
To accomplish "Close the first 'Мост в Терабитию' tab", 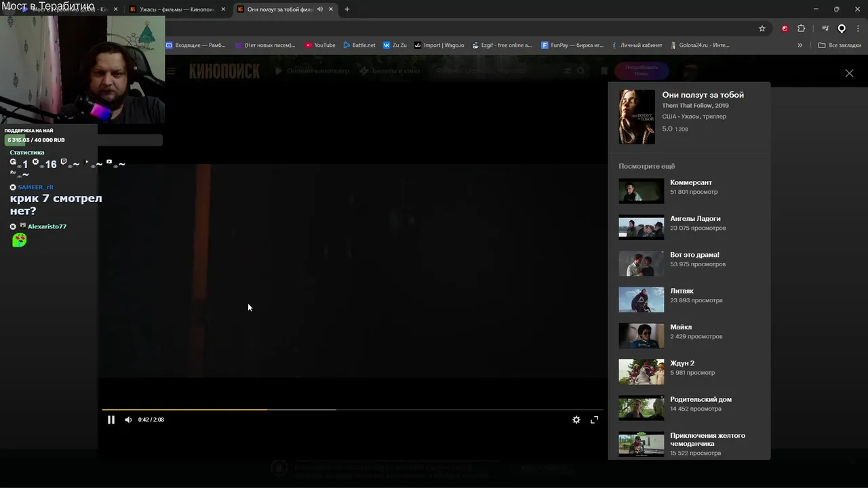I will (x=116, y=9).
